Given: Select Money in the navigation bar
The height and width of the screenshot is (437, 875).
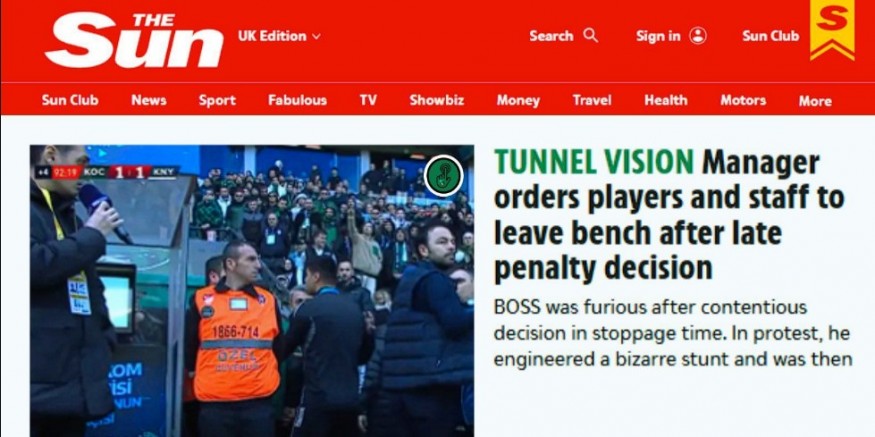Looking at the screenshot, I should (518, 100).
